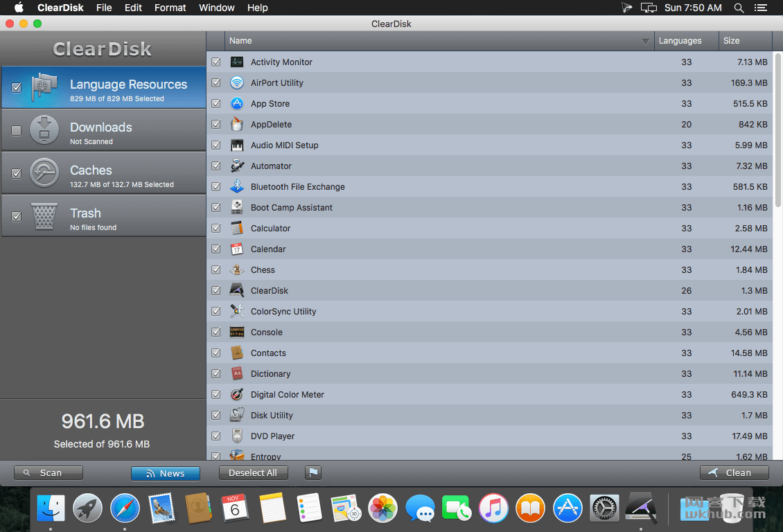Click the Scan button
783x532 pixels.
tap(49, 472)
